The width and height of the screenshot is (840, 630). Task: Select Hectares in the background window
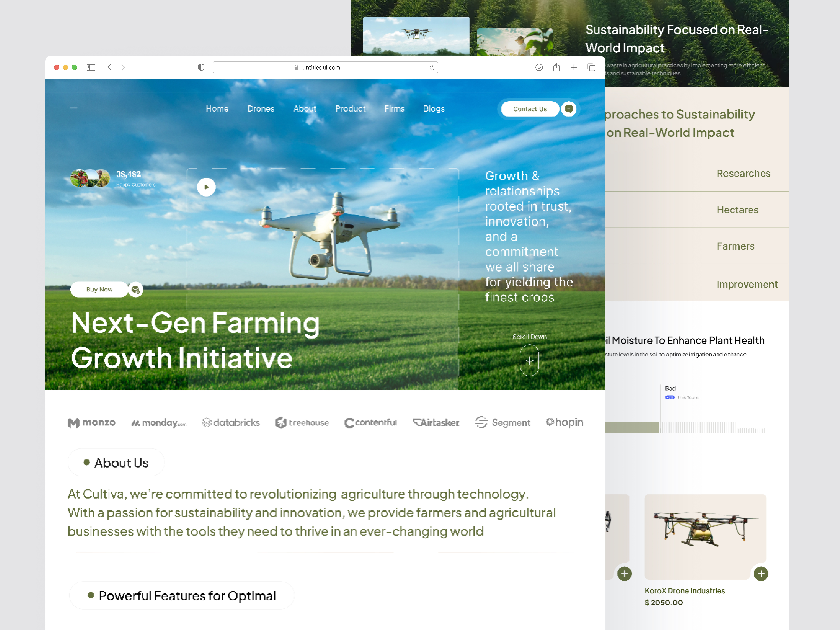737,210
